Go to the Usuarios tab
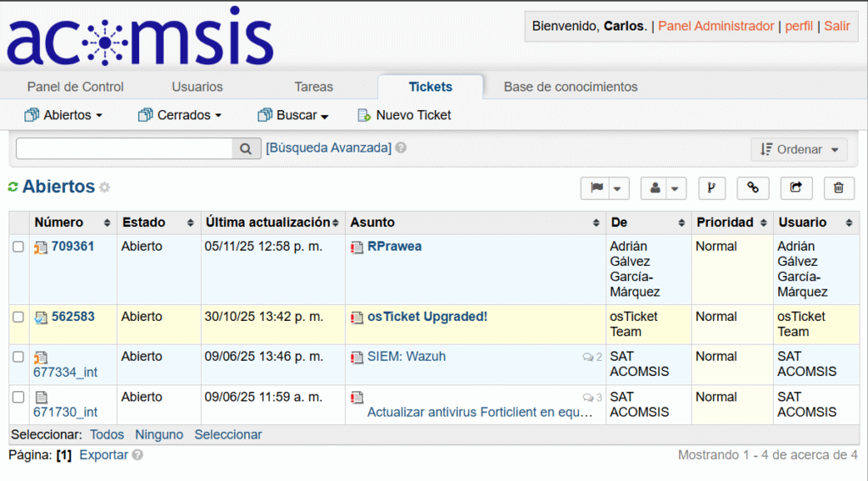The height and width of the screenshot is (481, 868). pyautogui.click(x=197, y=86)
